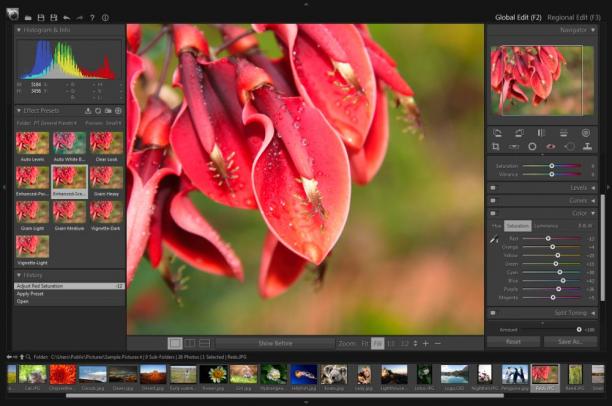The width and height of the screenshot is (612, 406).
Task: Collapse the Effect Presets panel
Action: [x=19, y=111]
